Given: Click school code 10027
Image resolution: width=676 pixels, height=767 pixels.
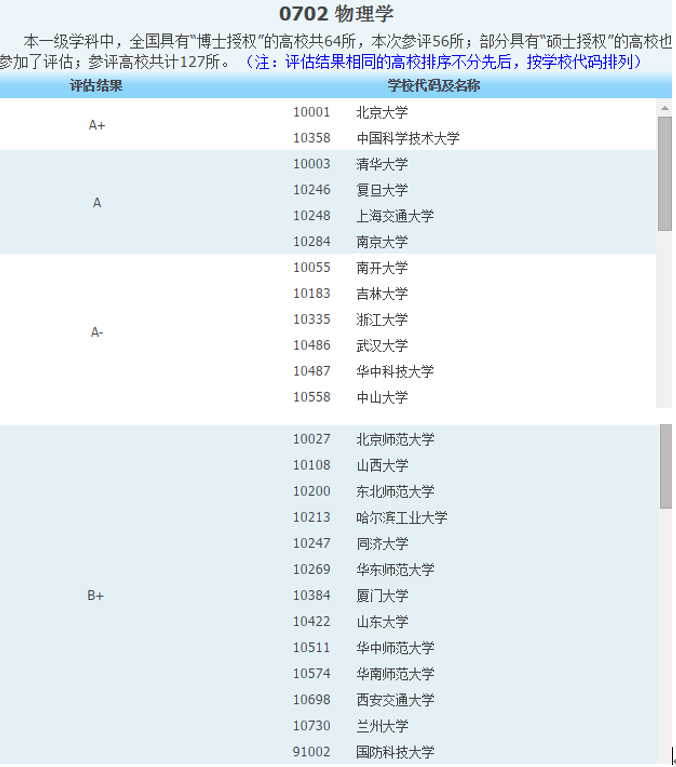Looking at the screenshot, I should click(x=312, y=439).
